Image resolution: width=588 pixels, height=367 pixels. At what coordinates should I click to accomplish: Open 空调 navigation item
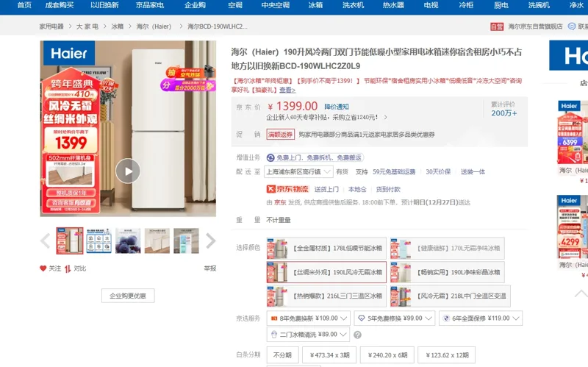click(x=235, y=5)
